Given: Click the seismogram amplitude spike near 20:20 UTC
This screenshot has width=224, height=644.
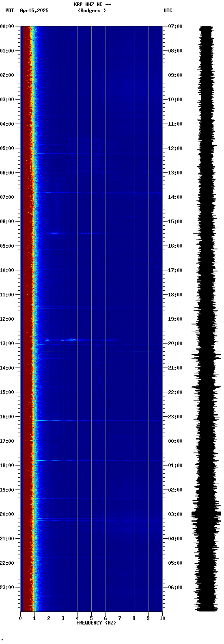Looking at the screenshot, I should click(x=207, y=355).
